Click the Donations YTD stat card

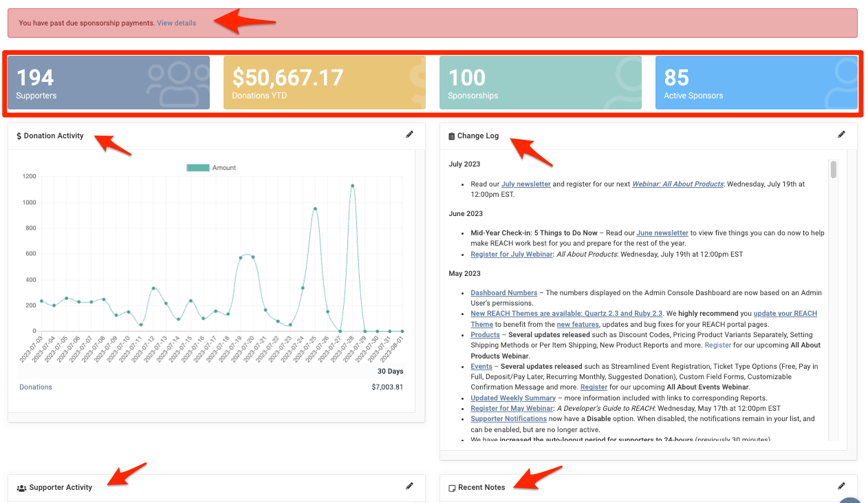(324, 82)
